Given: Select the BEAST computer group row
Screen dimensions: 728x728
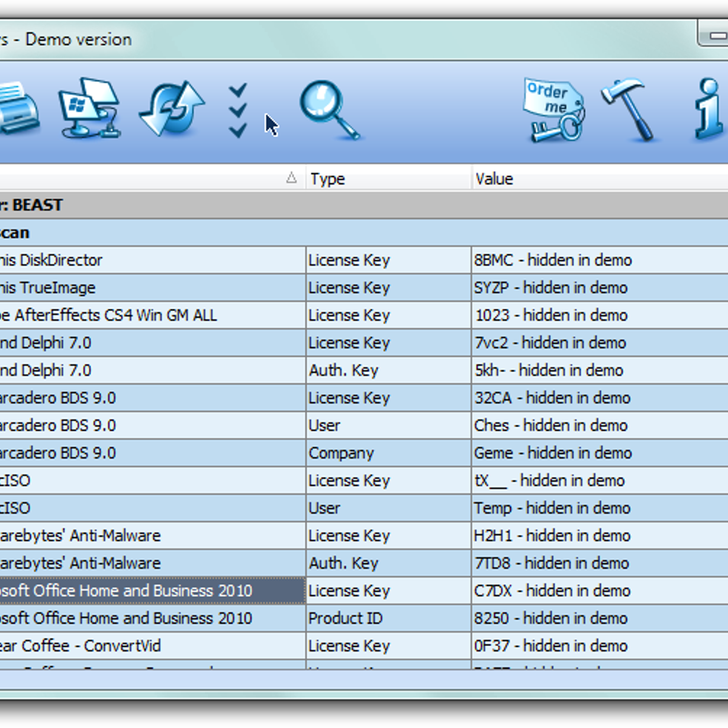Looking at the screenshot, I should click(x=364, y=205).
